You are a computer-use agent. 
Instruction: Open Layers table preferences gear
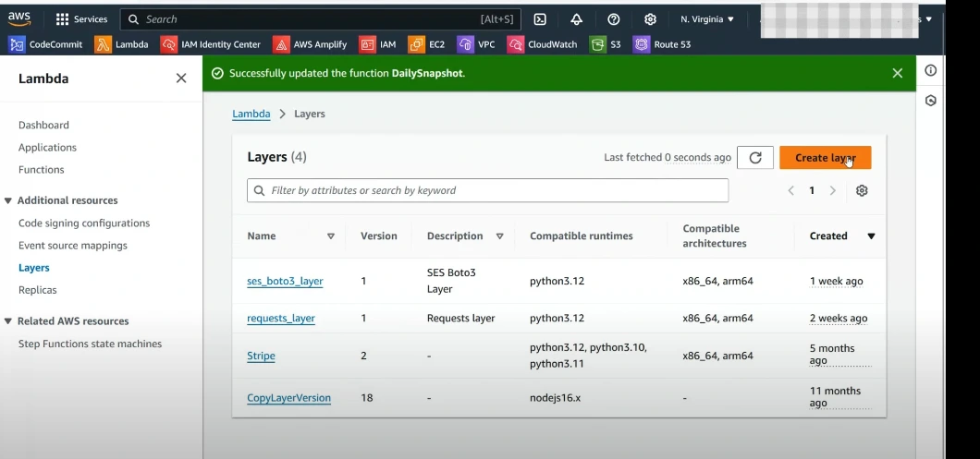point(862,191)
